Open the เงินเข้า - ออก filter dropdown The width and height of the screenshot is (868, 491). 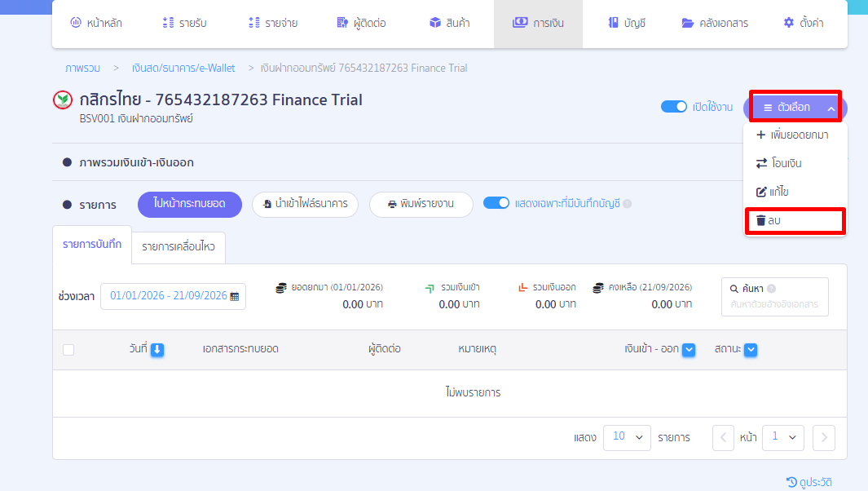pos(689,350)
